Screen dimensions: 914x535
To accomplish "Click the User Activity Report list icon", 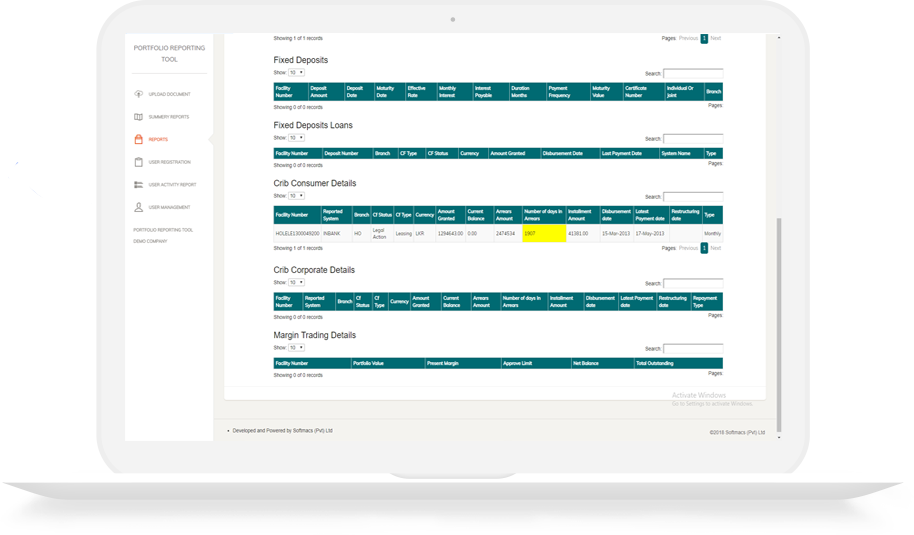I will pyautogui.click(x=138, y=185).
